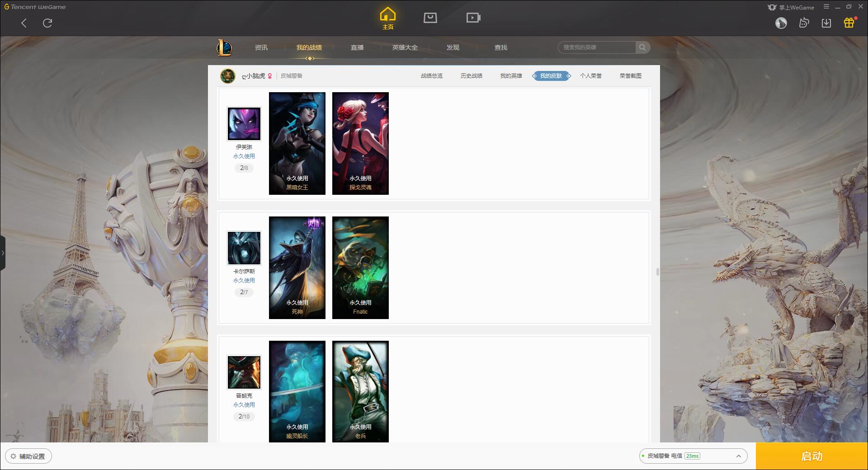Open the 老兵 skin card
This screenshot has width=868, height=470.
(x=360, y=391)
